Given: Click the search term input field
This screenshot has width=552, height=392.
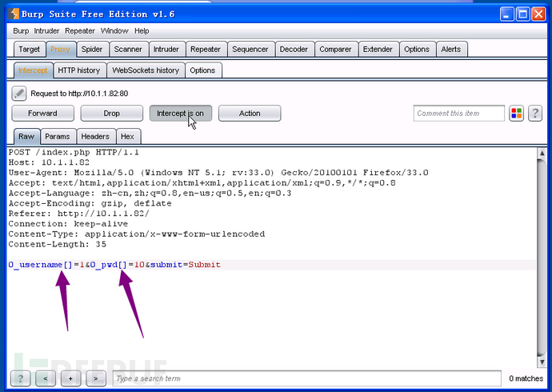Looking at the screenshot, I should tap(307, 378).
